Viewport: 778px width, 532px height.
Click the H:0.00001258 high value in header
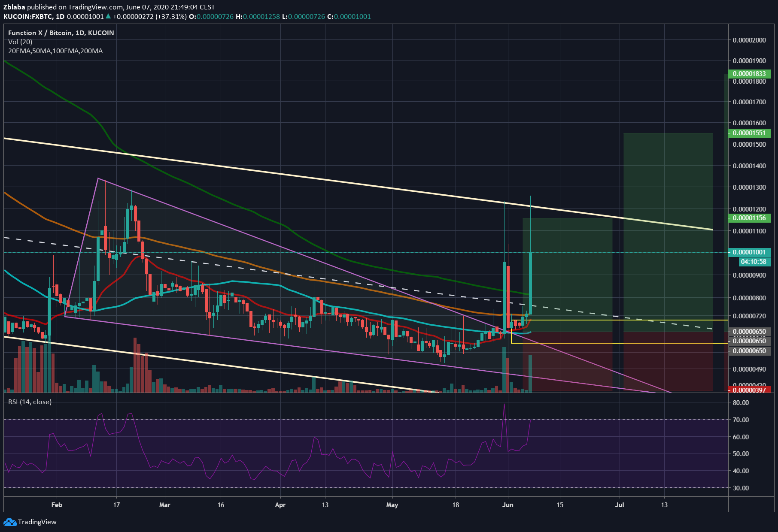258,16
